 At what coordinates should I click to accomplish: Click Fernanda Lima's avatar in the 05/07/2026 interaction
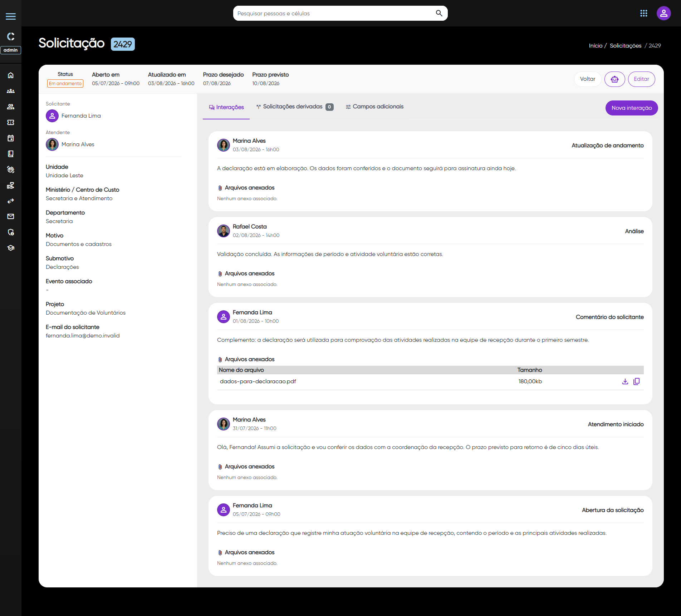click(x=224, y=510)
